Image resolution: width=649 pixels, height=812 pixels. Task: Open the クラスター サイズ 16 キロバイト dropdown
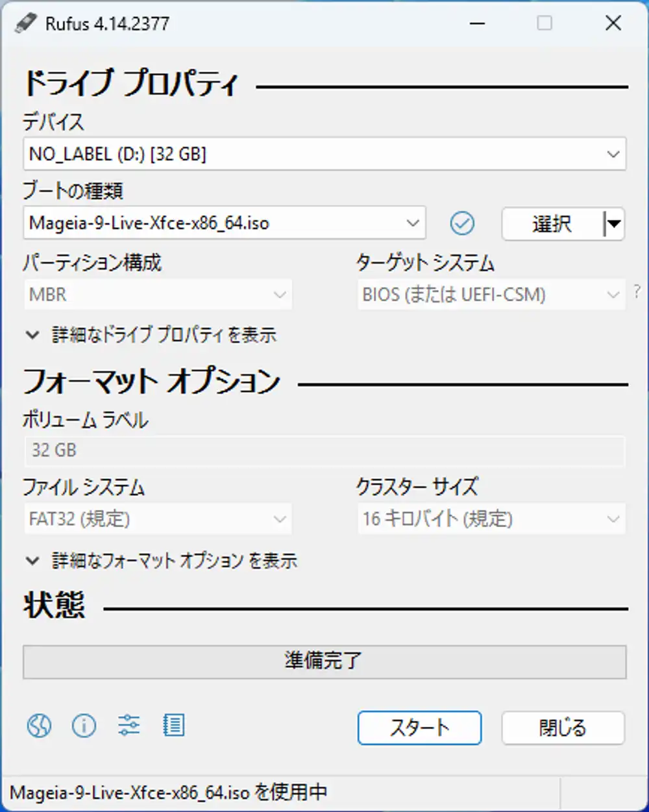tap(491, 519)
